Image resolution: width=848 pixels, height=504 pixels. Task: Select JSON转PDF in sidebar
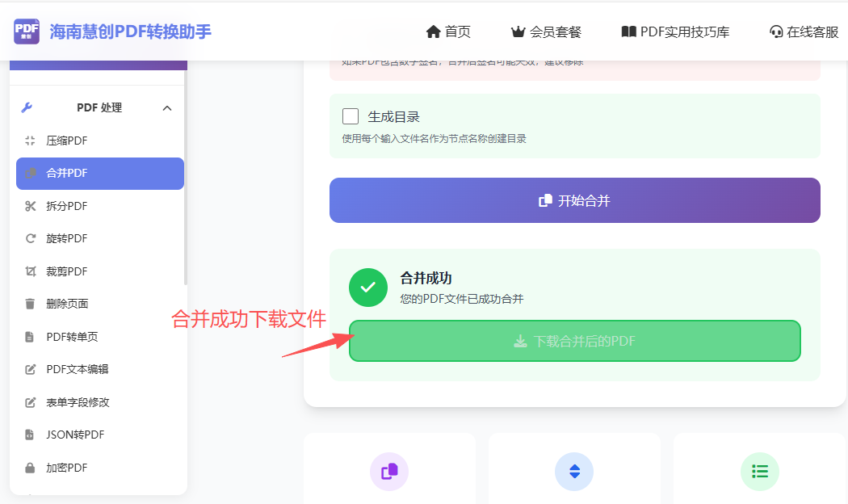(100, 435)
